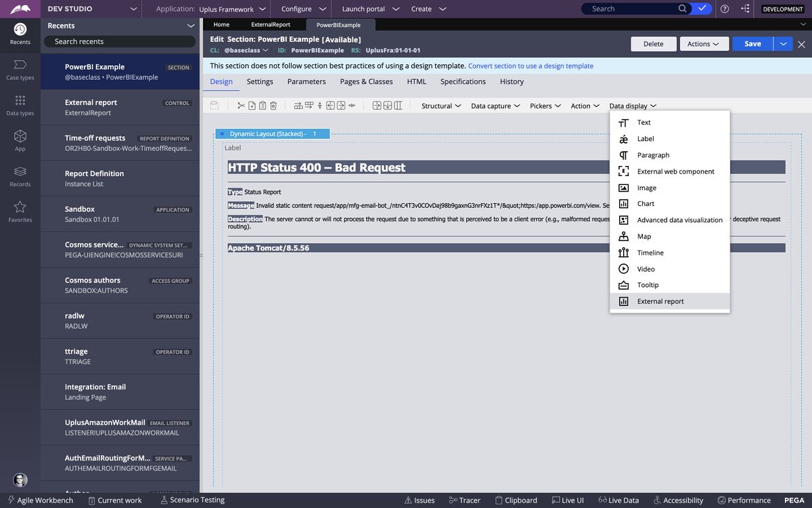
Task: Click the Image icon in Data display menu
Action: (624, 188)
